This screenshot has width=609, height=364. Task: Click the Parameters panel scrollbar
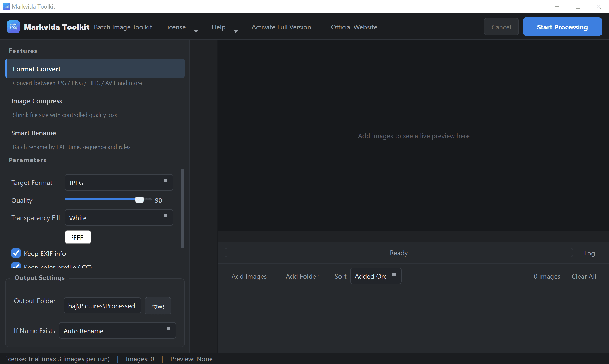(x=182, y=208)
